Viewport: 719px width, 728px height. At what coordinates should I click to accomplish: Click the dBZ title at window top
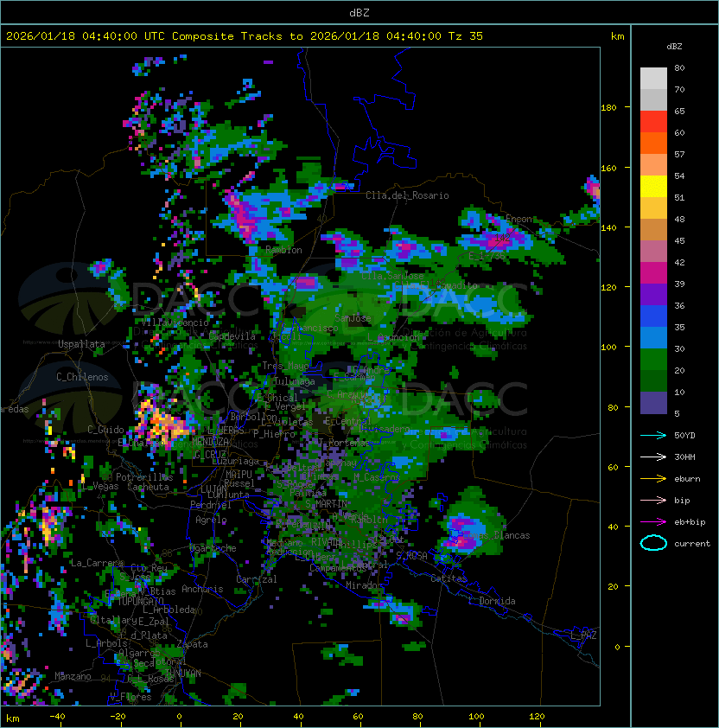pos(359,12)
